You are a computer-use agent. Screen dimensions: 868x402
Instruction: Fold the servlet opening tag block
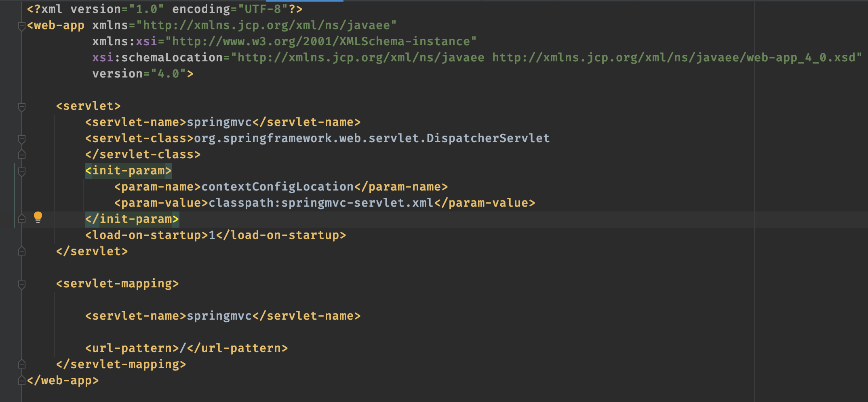(22, 107)
